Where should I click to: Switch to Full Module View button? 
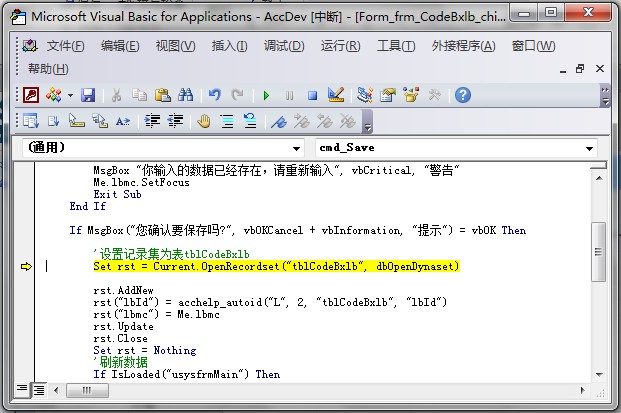tap(39, 390)
